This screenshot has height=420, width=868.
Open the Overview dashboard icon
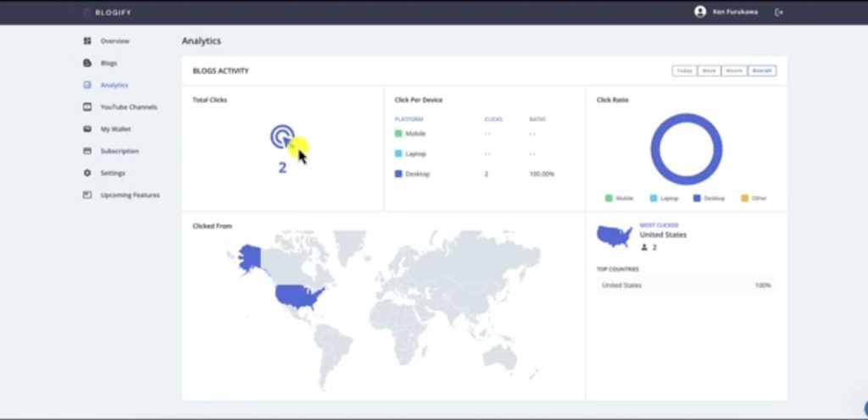(86, 41)
